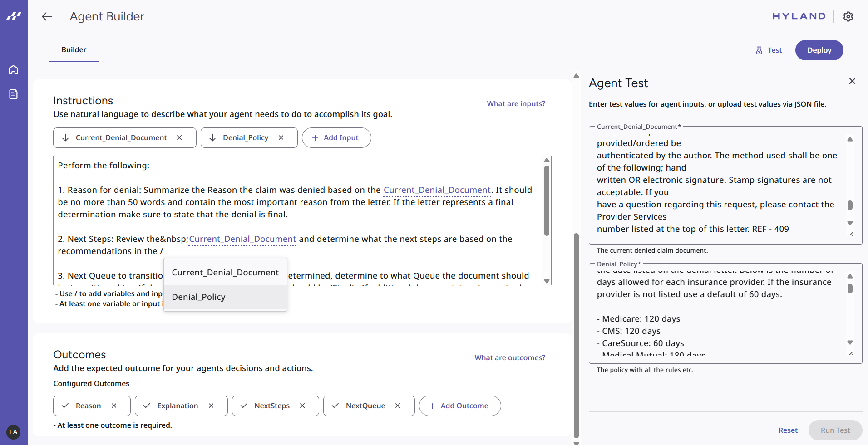The width and height of the screenshot is (868, 445).
Task: Click the Deploy button
Action: (x=819, y=50)
